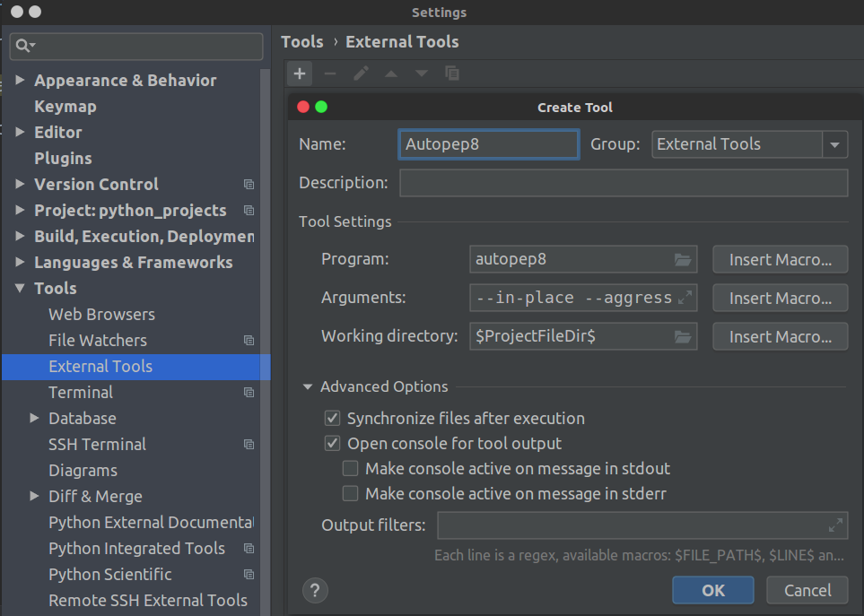This screenshot has width=864, height=616.
Task: Expand the Output filters field editor
Action: point(835,525)
